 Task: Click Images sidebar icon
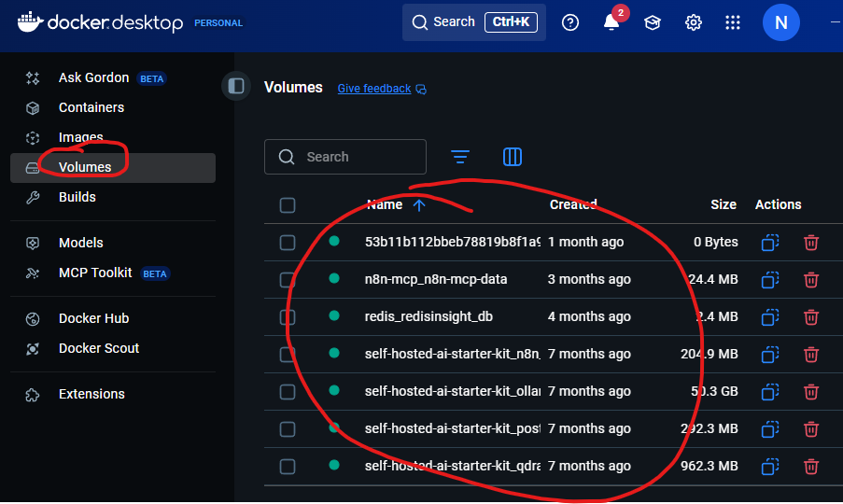(33, 138)
